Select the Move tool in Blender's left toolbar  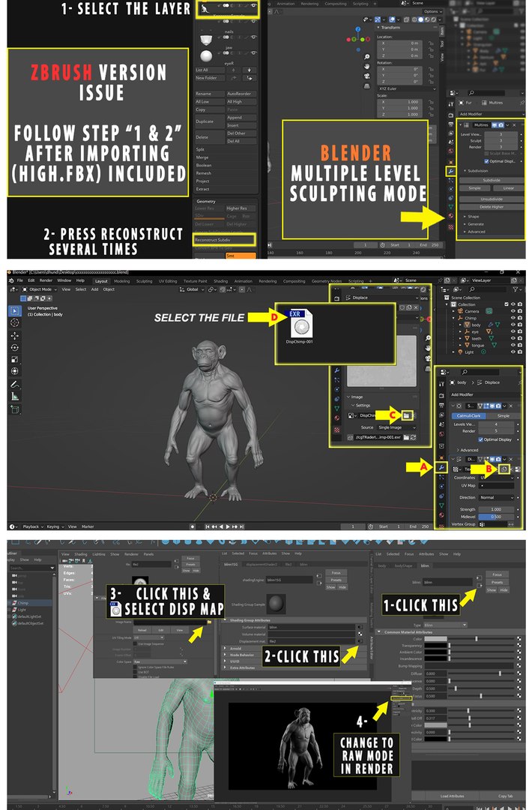click(14, 336)
